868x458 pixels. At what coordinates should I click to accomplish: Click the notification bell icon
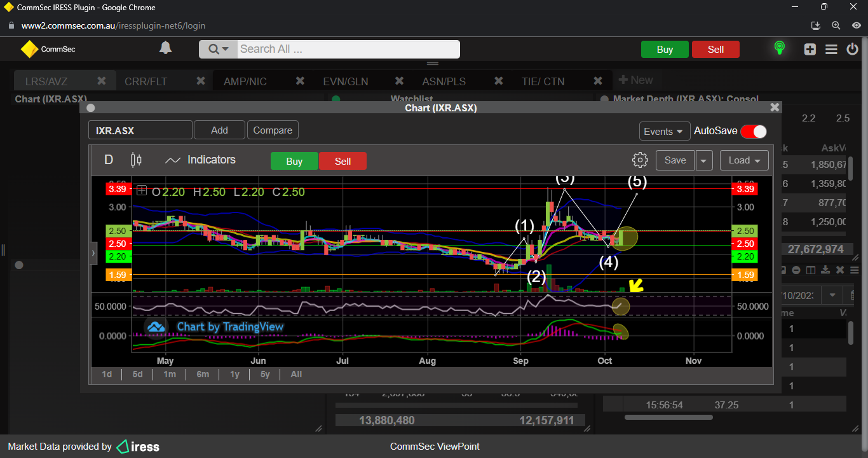[165, 48]
